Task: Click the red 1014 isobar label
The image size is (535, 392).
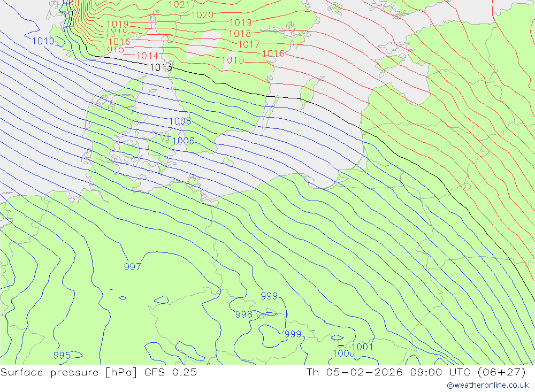Action: tap(148, 56)
